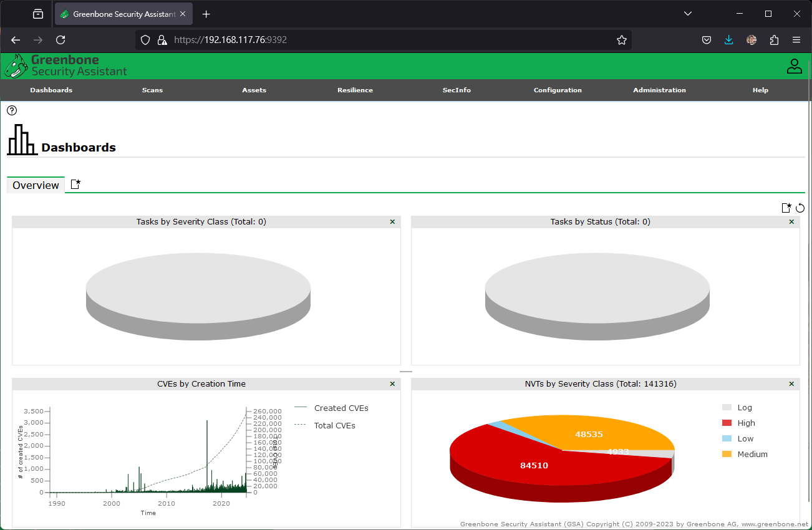This screenshot has width=812, height=530.
Task: Reload the page in the browser
Action: (x=60, y=40)
